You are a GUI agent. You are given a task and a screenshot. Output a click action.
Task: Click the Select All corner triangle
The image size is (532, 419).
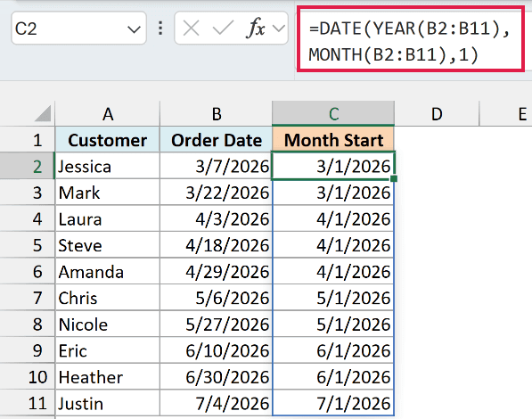click(43, 113)
